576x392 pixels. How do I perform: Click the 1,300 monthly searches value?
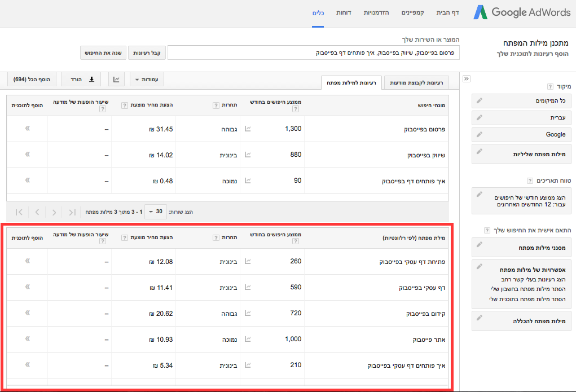click(x=293, y=129)
